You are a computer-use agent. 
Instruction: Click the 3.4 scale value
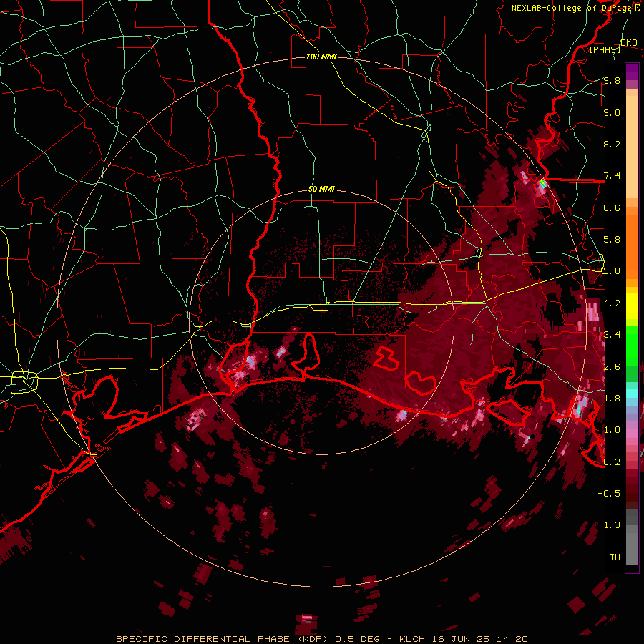point(612,334)
